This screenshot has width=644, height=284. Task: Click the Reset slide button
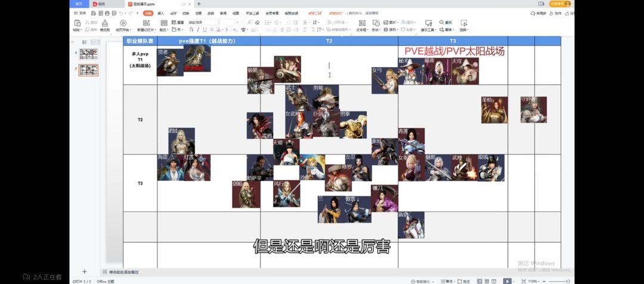coord(179,22)
